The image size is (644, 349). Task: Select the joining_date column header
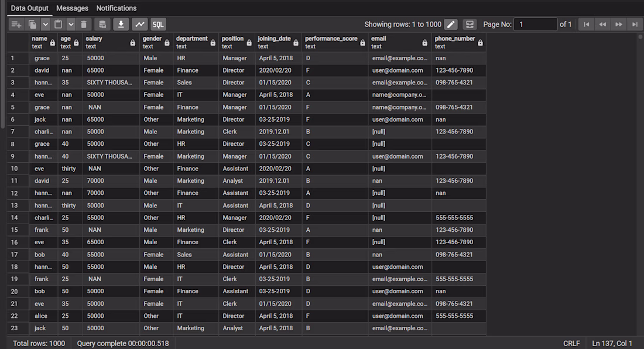tap(278, 42)
